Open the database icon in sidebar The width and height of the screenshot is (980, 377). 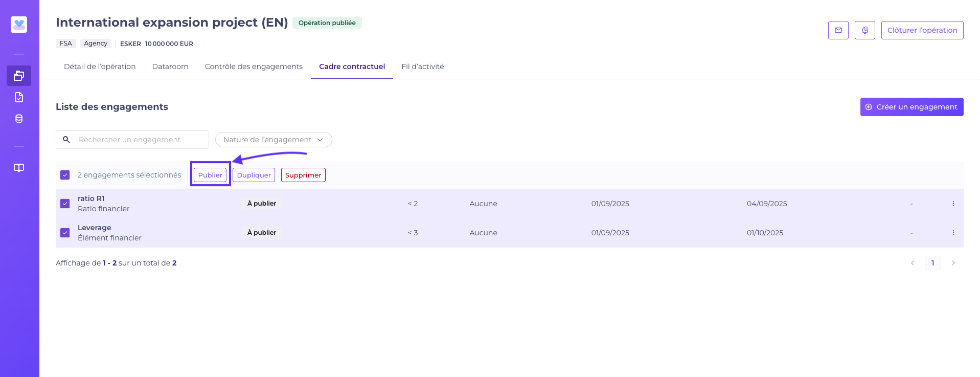(x=19, y=119)
